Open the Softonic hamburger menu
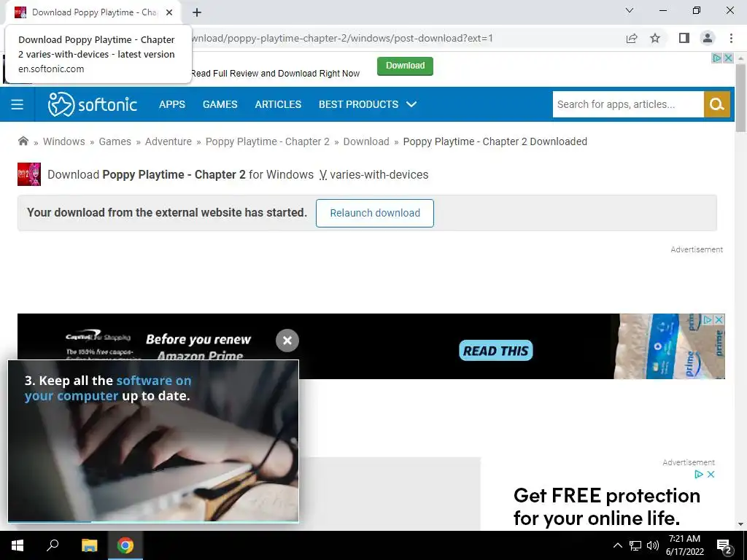Screen dimensions: 747x560 18,104
